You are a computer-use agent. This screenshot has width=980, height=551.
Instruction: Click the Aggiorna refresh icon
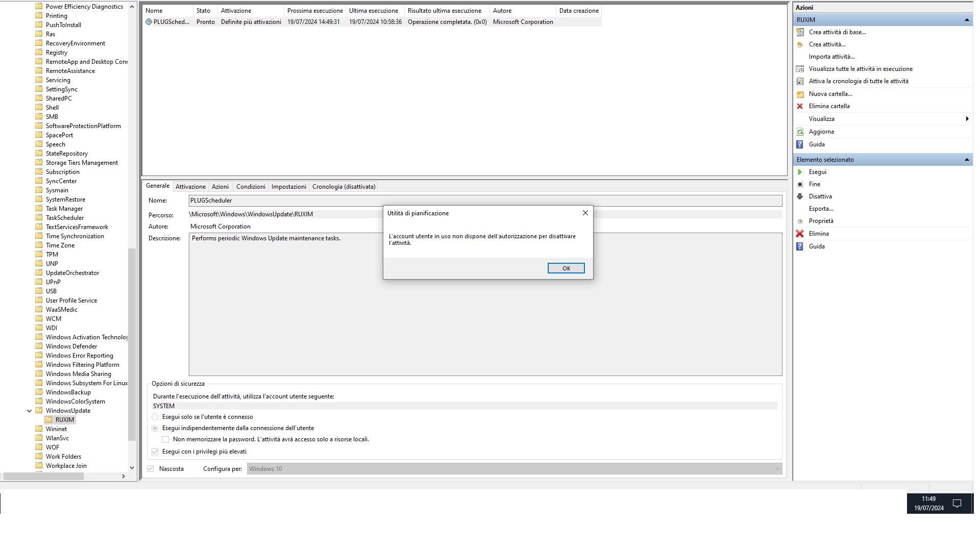pyautogui.click(x=800, y=132)
